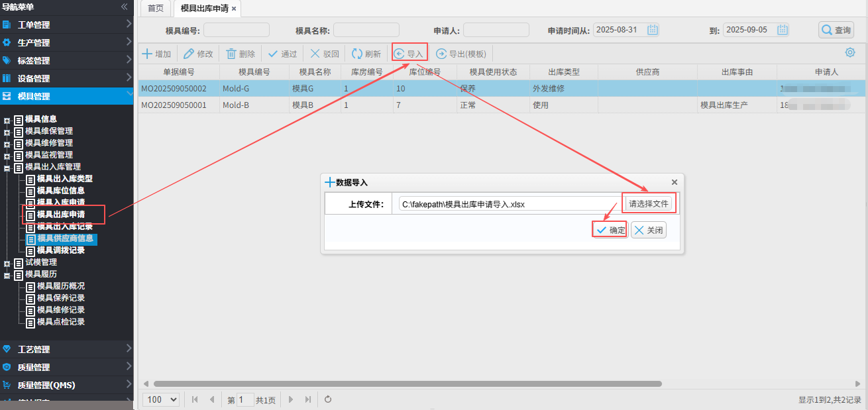
Task: Click the 删除 trash icon
Action: coord(231,54)
